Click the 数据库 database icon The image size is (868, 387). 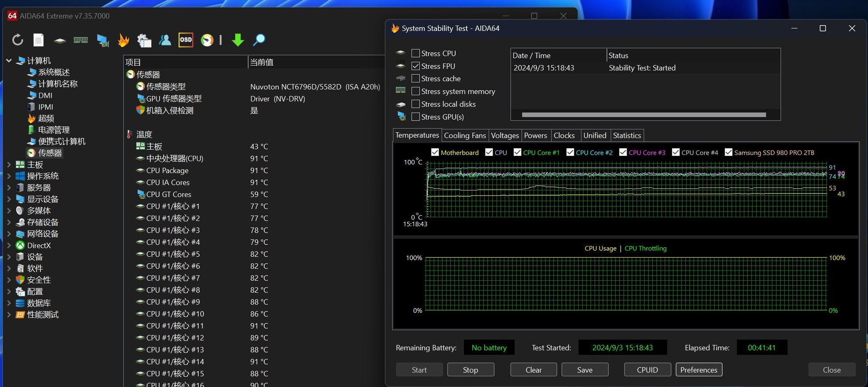click(20, 303)
